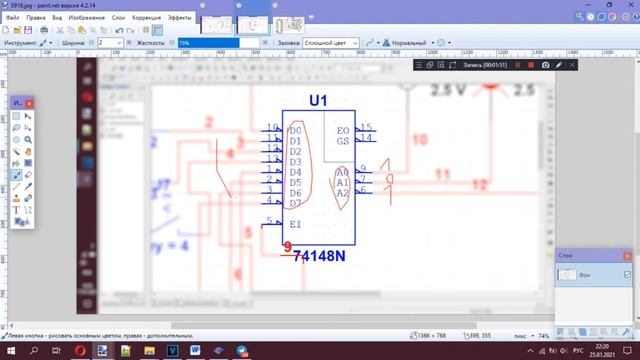Screen dimensions: 640x360
Task: Select the Shapes tool
Action: click(22, 222)
